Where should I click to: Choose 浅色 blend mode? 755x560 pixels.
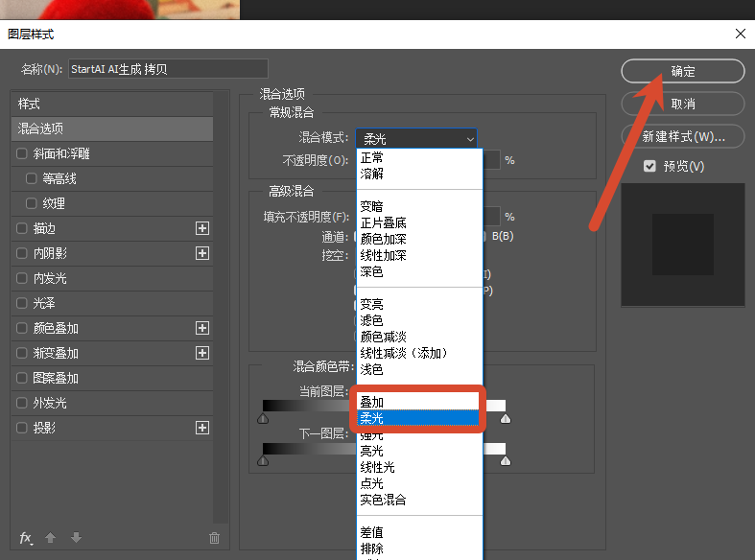[x=419, y=369]
